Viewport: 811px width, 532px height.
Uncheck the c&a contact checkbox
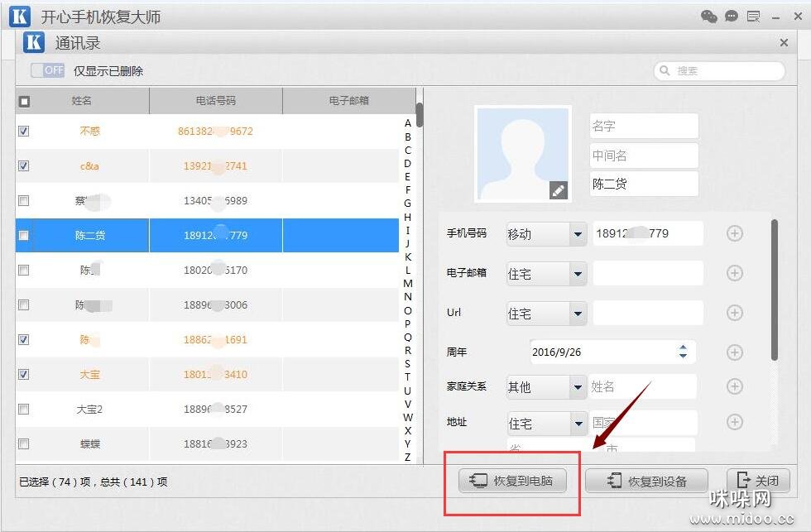click(24, 166)
